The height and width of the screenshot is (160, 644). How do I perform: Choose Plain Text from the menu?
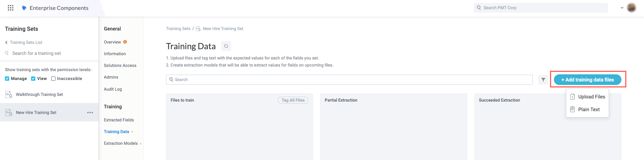pos(589,109)
